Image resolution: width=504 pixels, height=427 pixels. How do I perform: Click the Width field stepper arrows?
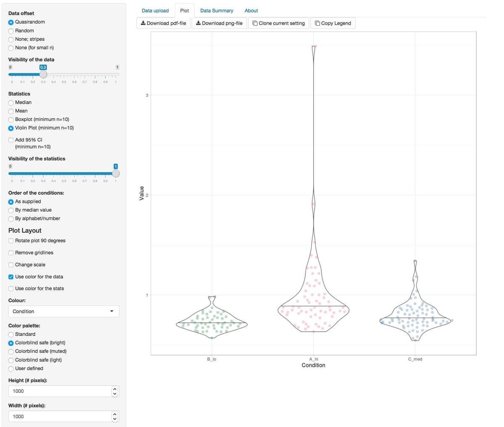(x=115, y=417)
